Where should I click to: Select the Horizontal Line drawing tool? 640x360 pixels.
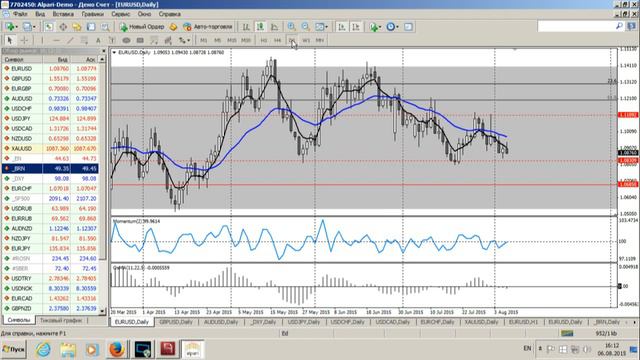(56, 40)
